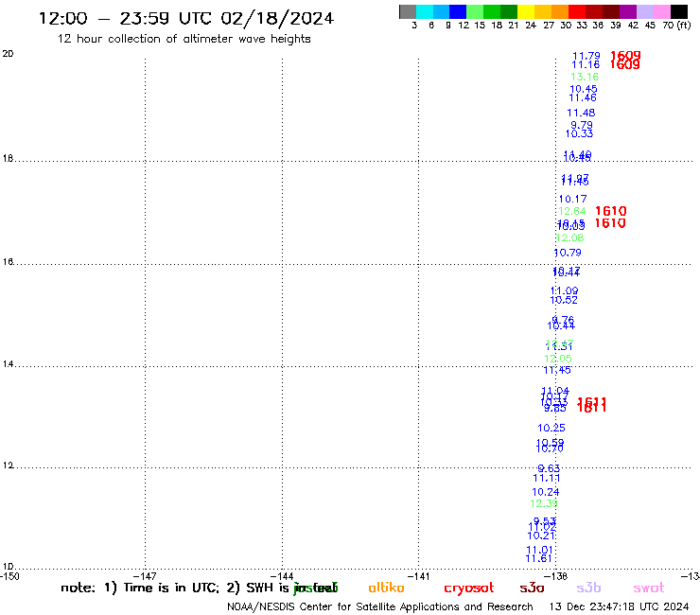Click the wave height reading 11.11
The height and width of the screenshot is (615, 700).
pos(547,479)
